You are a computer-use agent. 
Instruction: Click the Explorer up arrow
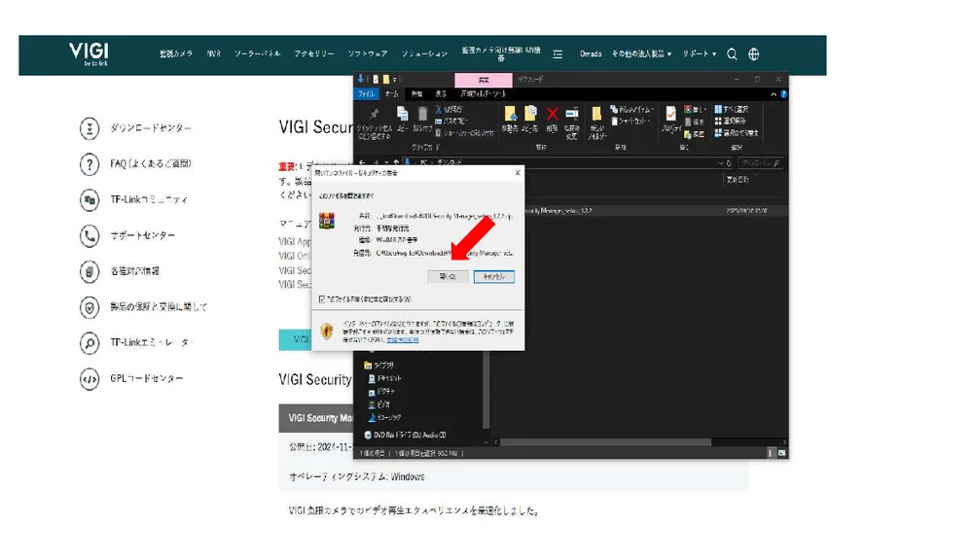(x=396, y=162)
